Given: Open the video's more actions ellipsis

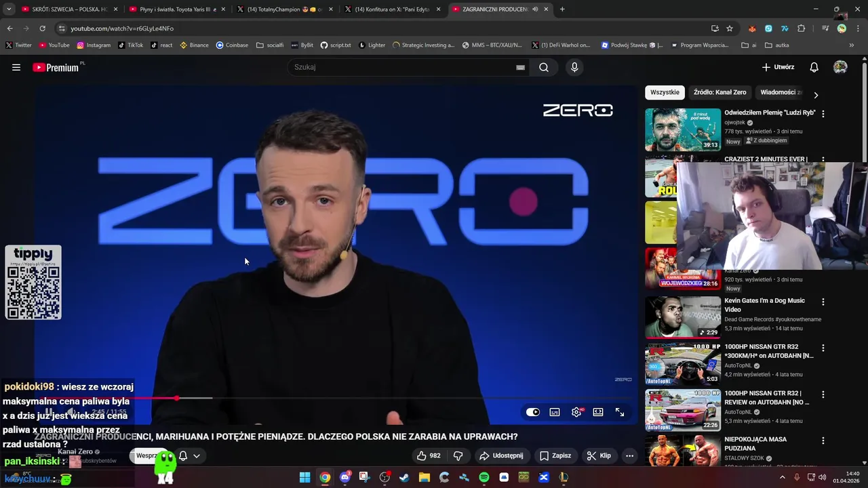Looking at the screenshot, I should point(629,455).
